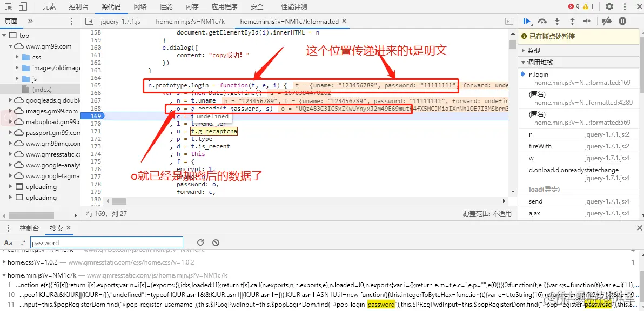The image size is (644, 311).
Task: Expand the images.gm99.com domain node
Action: (11, 111)
